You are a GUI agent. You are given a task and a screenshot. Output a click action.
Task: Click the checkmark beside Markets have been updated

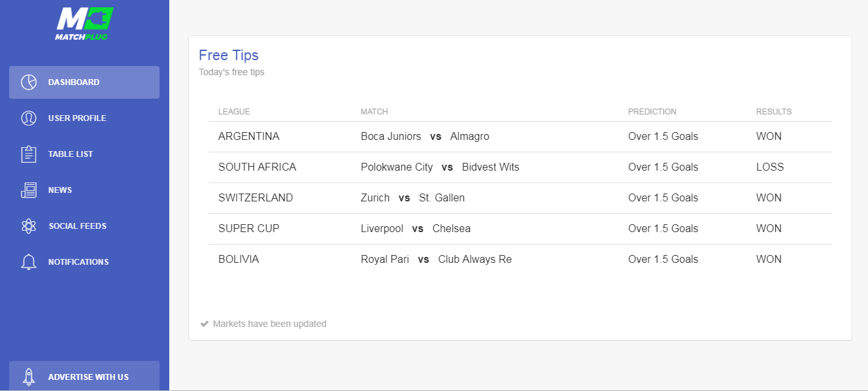coord(205,324)
